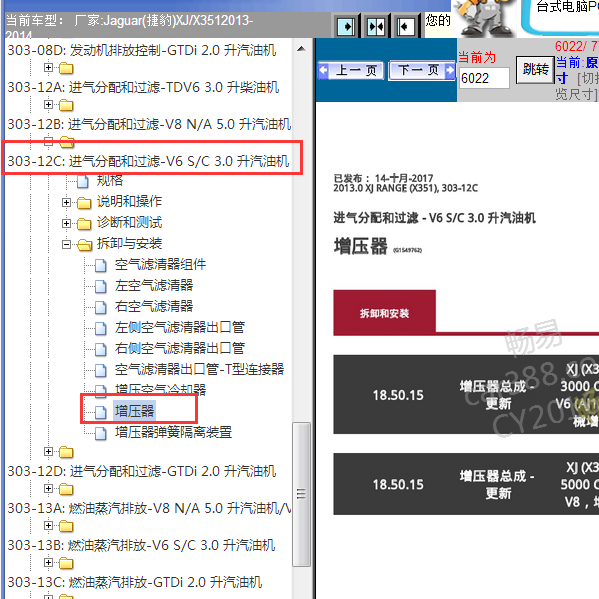Image resolution: width=599 pixels, height=599 pixels.
Task: Click page icon beside 增压器弹簧隔离装置
Action: pyautogui.click(x=101, y=433)
